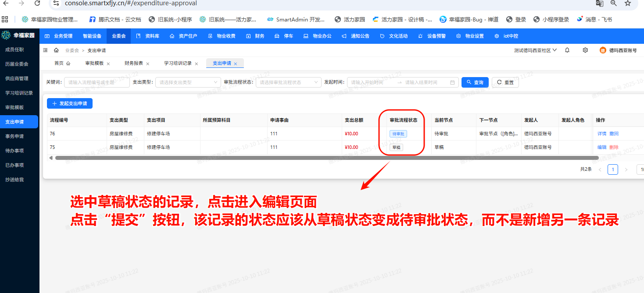Click the 发起支出申请 button
Image resolution: width=644 pixels, height=293 pixels.
[70, 103]
